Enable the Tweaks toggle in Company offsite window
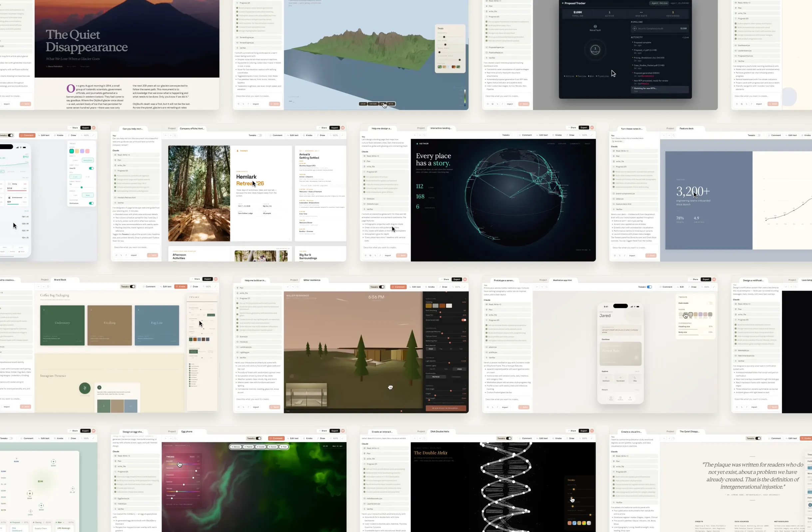The image size is (812, 532). point(260,135)
